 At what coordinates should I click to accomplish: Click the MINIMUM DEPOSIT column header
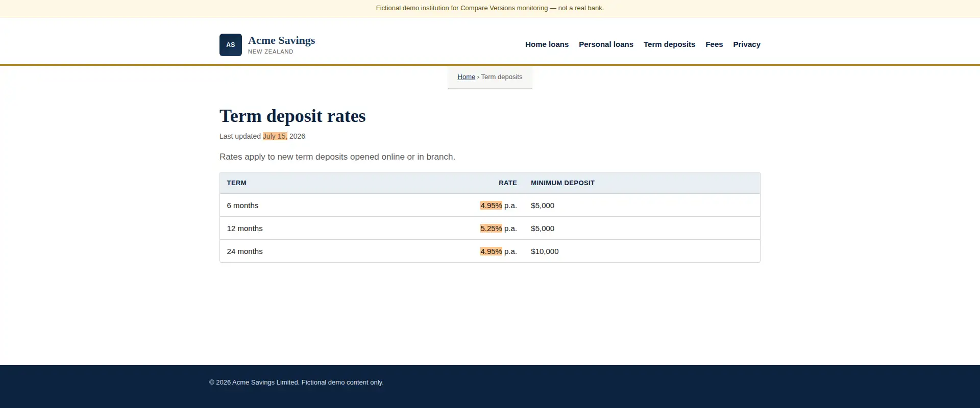coord(562,183)
